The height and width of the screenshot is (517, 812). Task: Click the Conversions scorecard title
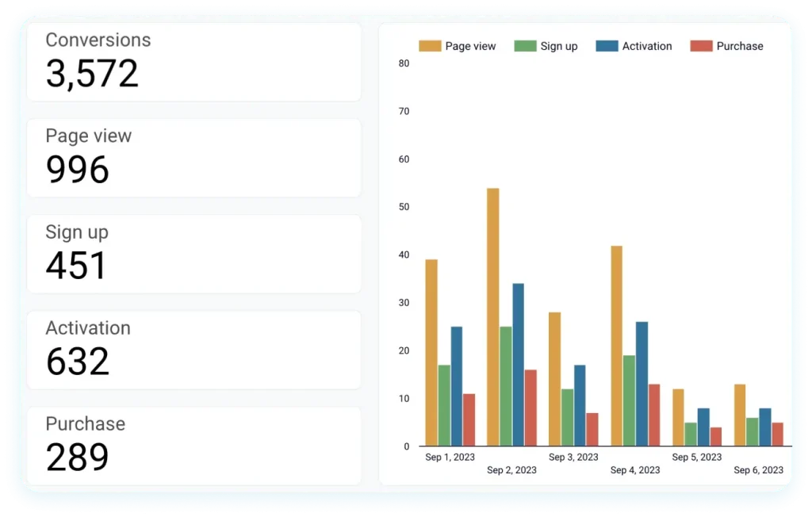coord(98,40)
